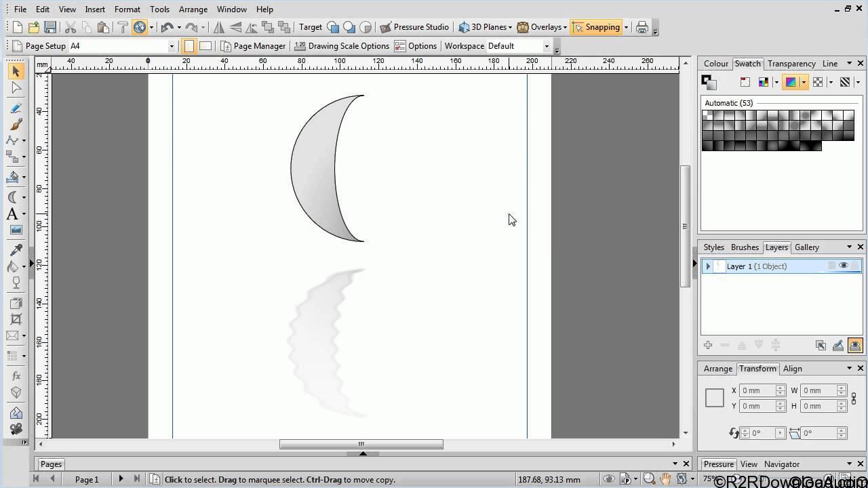Screen dimensions: 868x488
Task: Activate the Paintbrush tool
Action: [x=16, y=125]
